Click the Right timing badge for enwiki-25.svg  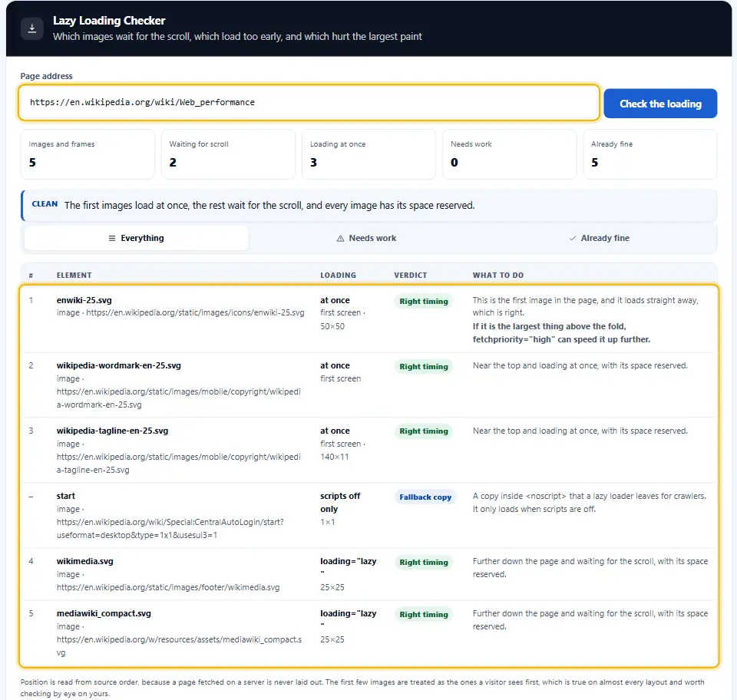coord(424,301)
